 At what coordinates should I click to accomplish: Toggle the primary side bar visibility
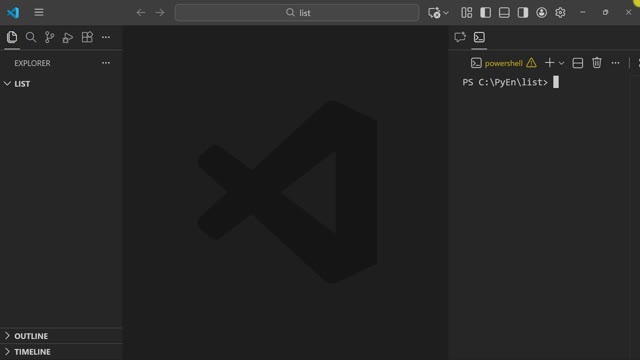(x=485, y=13)
